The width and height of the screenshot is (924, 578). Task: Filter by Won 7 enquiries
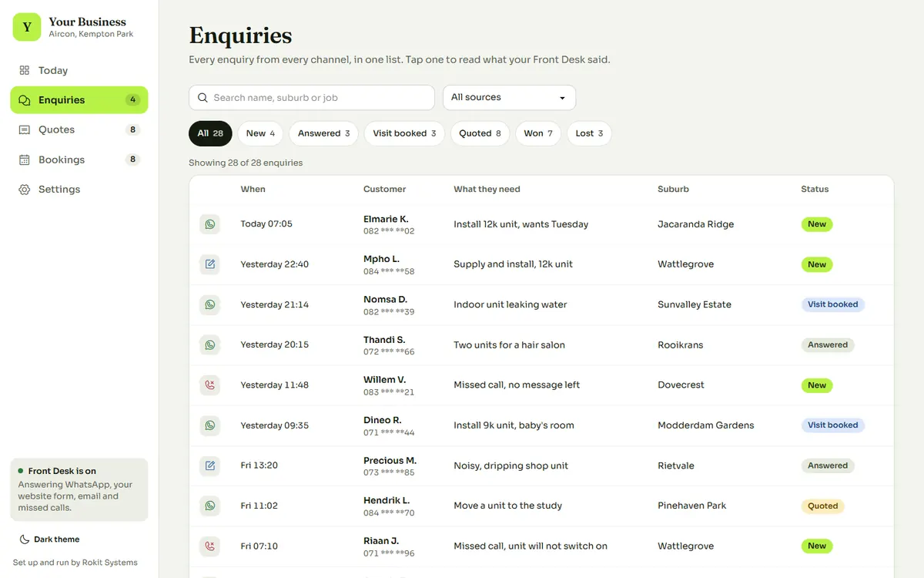(537, 133)
